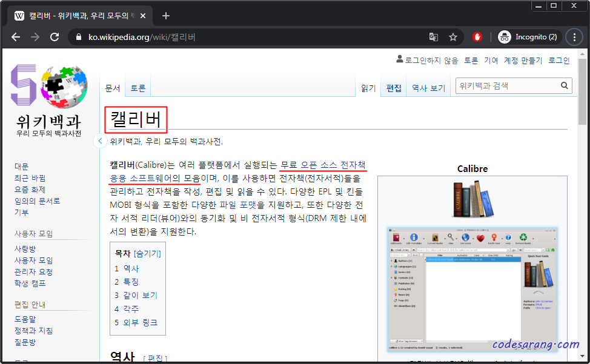Open 요즘 화제 sidebar link
This screenshot has width=590, height=364.
click(x=30, y=190)
